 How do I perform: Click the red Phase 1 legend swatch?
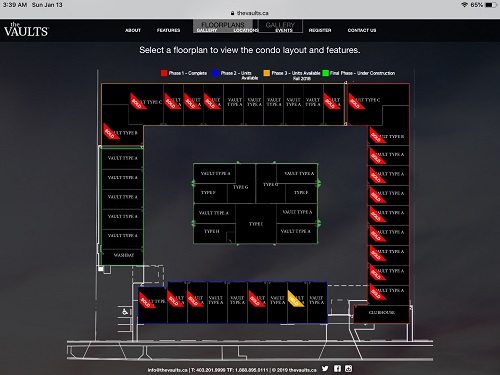point(164,73)
